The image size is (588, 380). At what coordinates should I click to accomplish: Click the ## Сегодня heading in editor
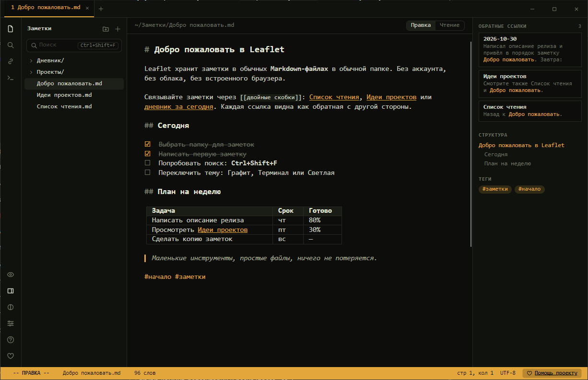[166, 126]
